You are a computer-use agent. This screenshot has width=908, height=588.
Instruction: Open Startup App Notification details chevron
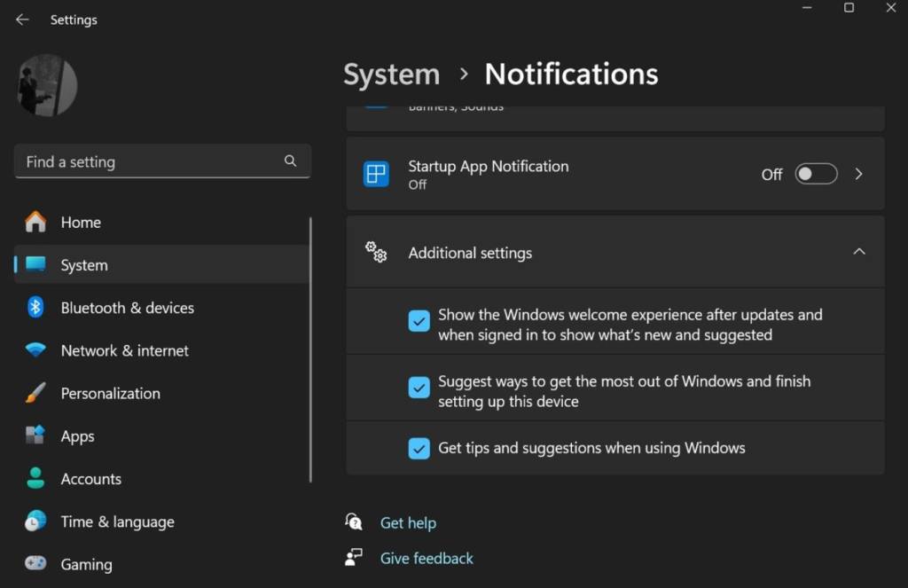point(858,174)
